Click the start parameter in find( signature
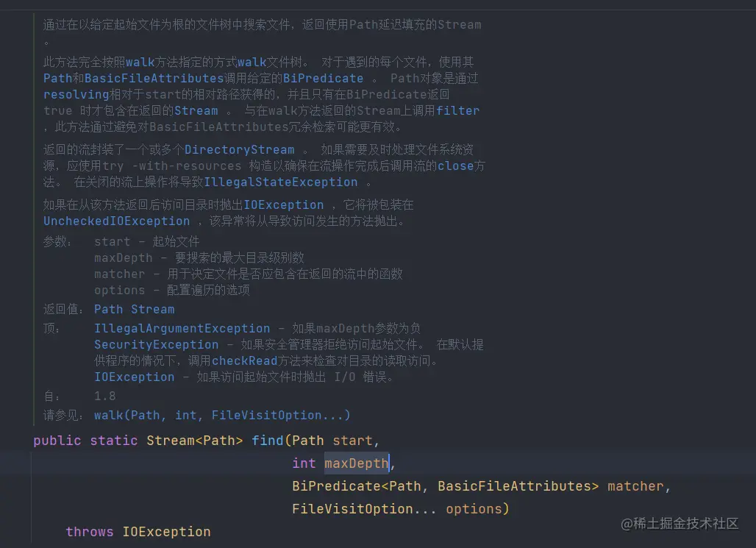Image resolution: width=756 pixels, height=548 pixels. pyautogui.click(x=352, y=441)
